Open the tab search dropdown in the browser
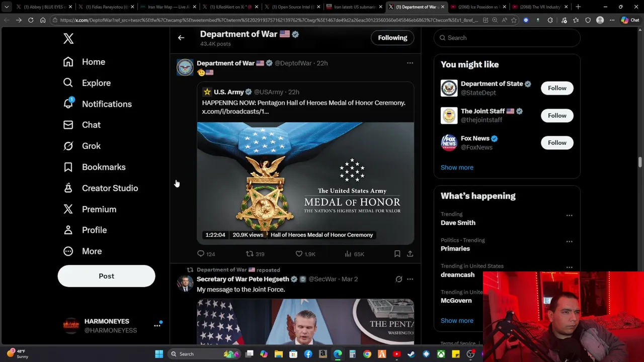Screen dimensions: 644x362 pyautogui.click(x=7, y=7)
